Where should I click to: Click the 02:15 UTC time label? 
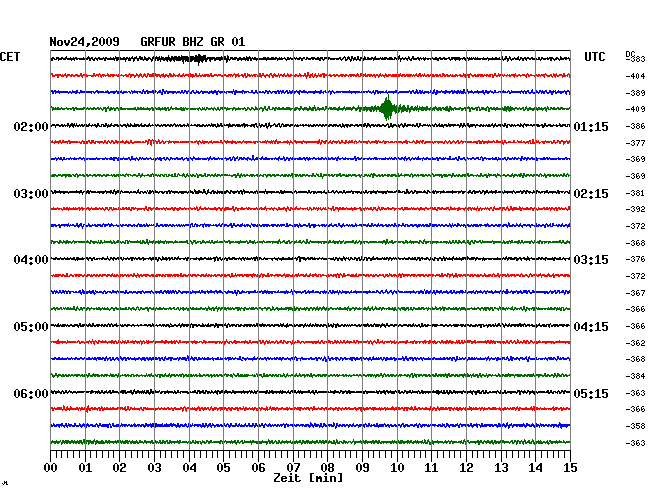(x=591, y=194)
